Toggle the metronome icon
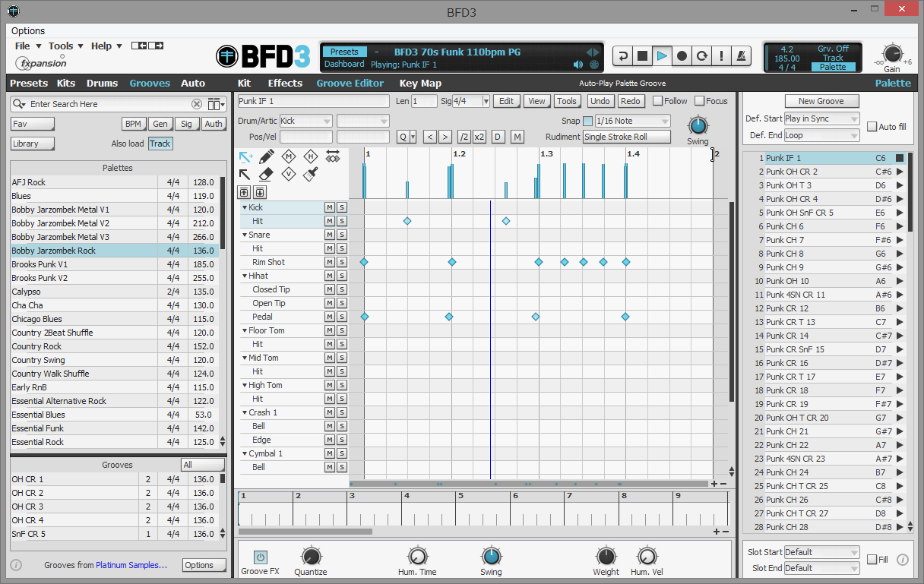The width and height of the screenshot is (924, 584). [x=742, y=55]
